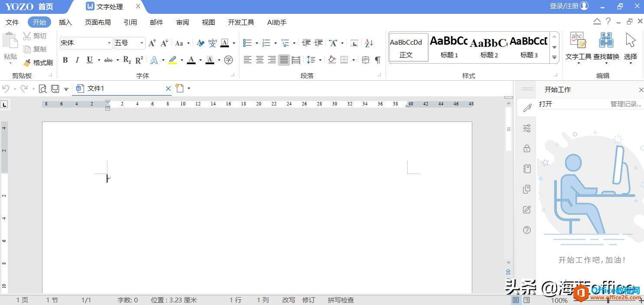Increase font size with the A-up icon
The height and width of the screenshot is (305, 644).
[152, 43]
